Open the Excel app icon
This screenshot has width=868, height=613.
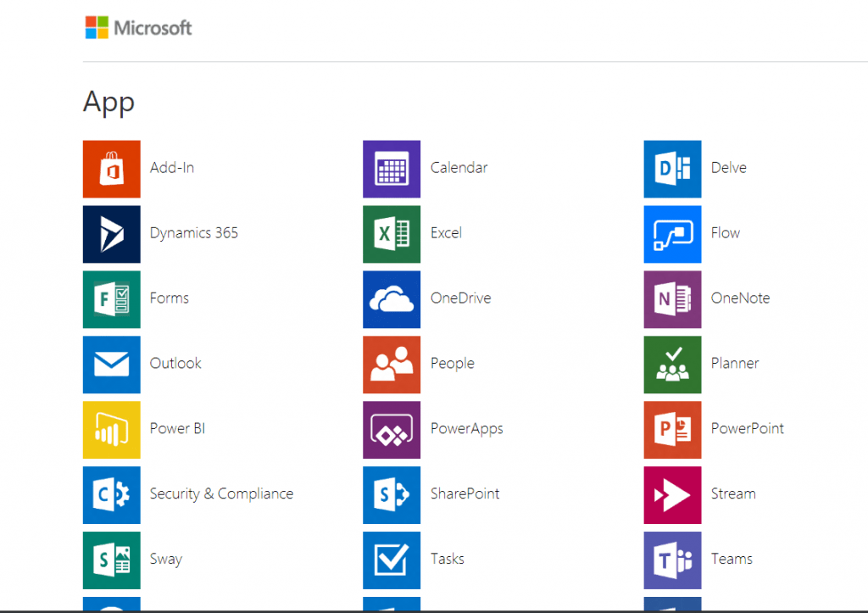pos(391,234)
